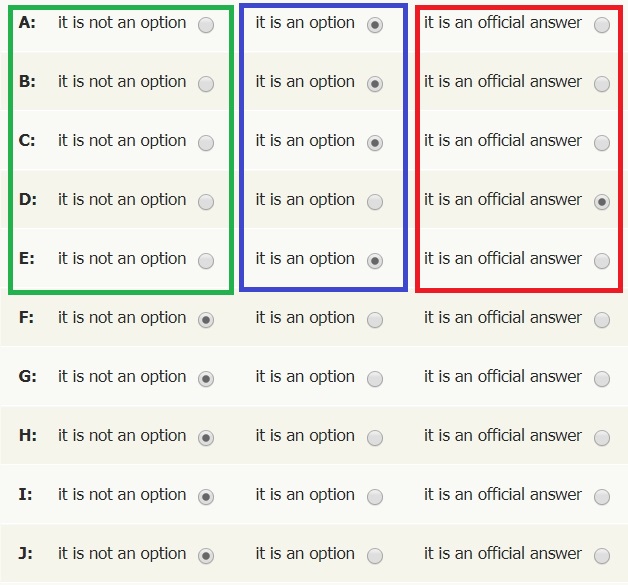Mark row H as an official answer

(x=602, y=439)
